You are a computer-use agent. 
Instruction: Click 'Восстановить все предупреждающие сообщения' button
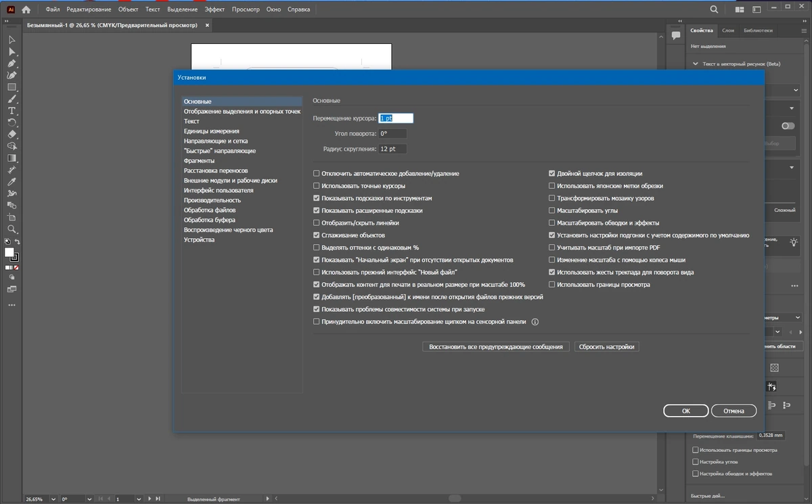[x=496, y=346]
